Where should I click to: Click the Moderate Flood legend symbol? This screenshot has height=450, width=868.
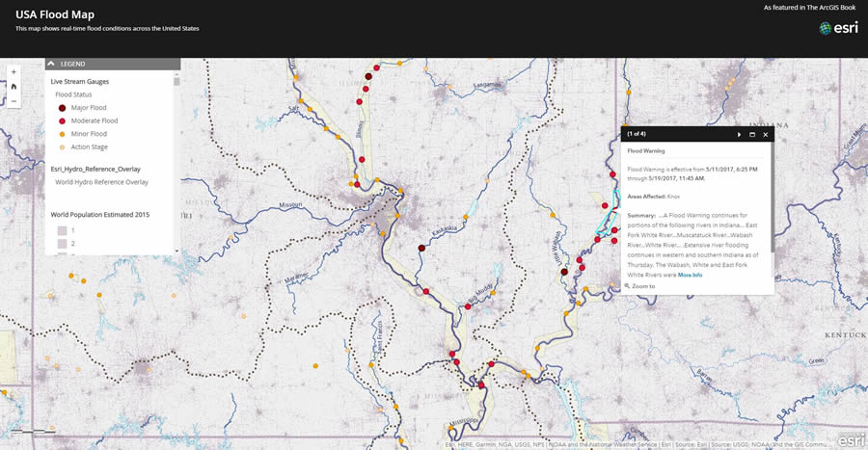(x=62, y=121)
